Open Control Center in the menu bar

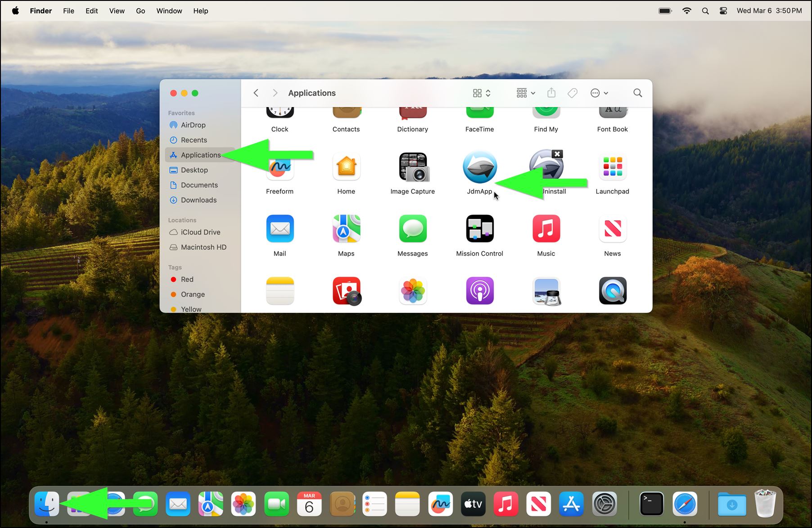723,11
